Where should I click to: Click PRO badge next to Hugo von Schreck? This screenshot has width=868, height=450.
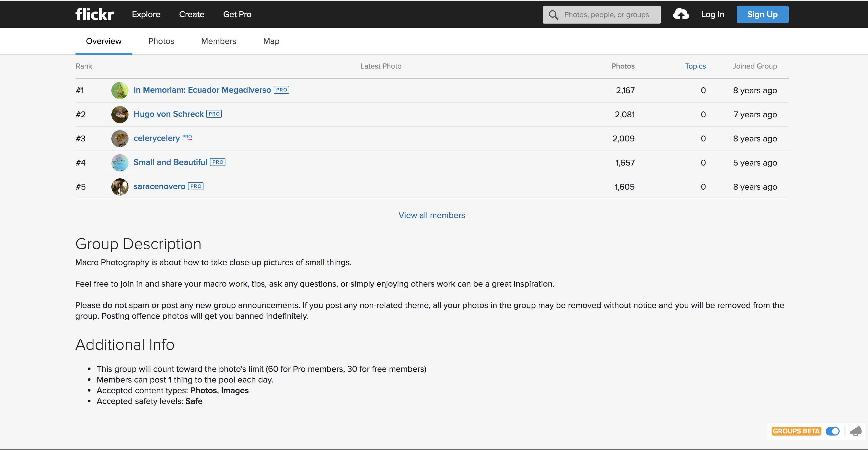tap(214, 114)
